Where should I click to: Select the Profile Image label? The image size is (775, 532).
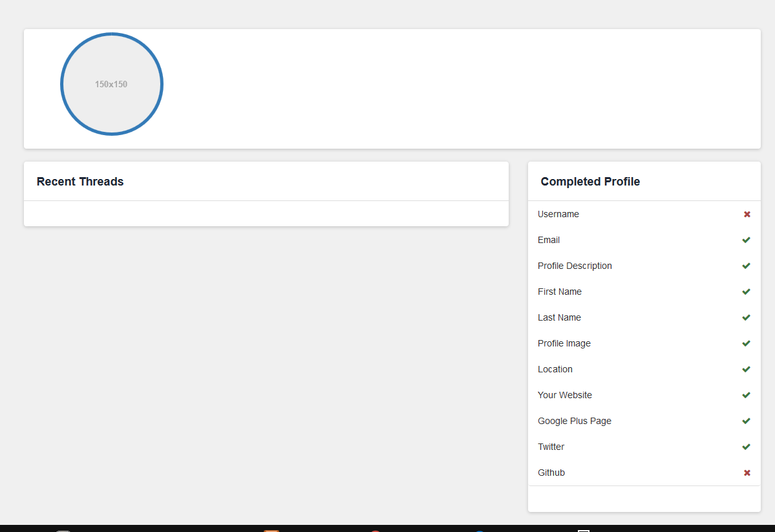[x=564, y=344]
